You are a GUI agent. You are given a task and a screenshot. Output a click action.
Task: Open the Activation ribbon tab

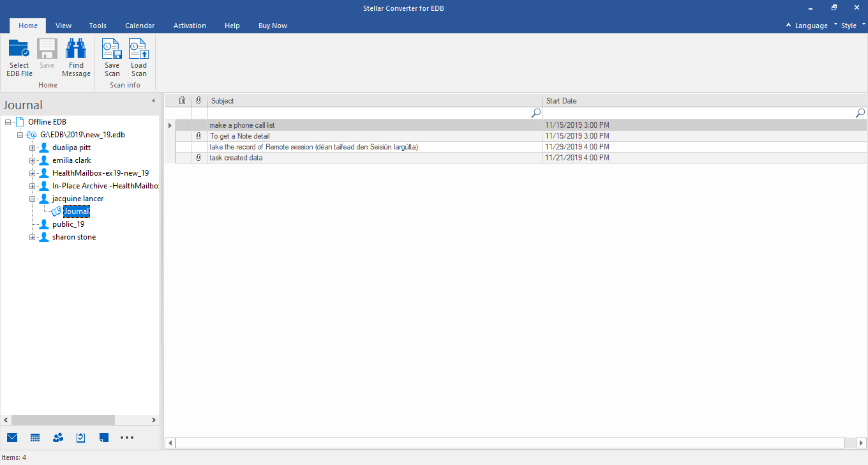pos(190,26)
